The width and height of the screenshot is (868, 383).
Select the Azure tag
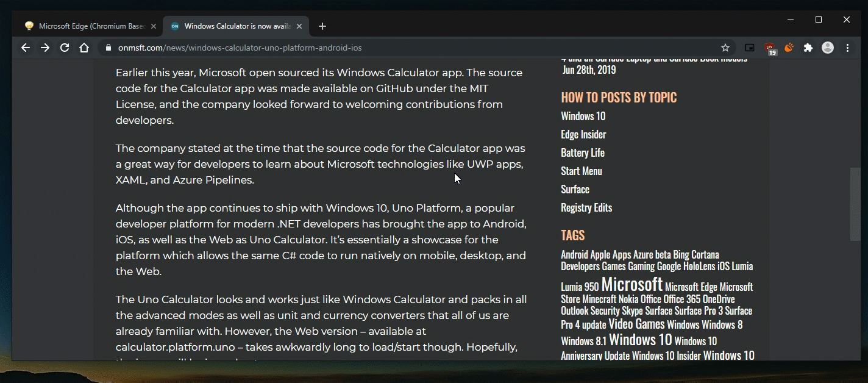pos(643,254)
